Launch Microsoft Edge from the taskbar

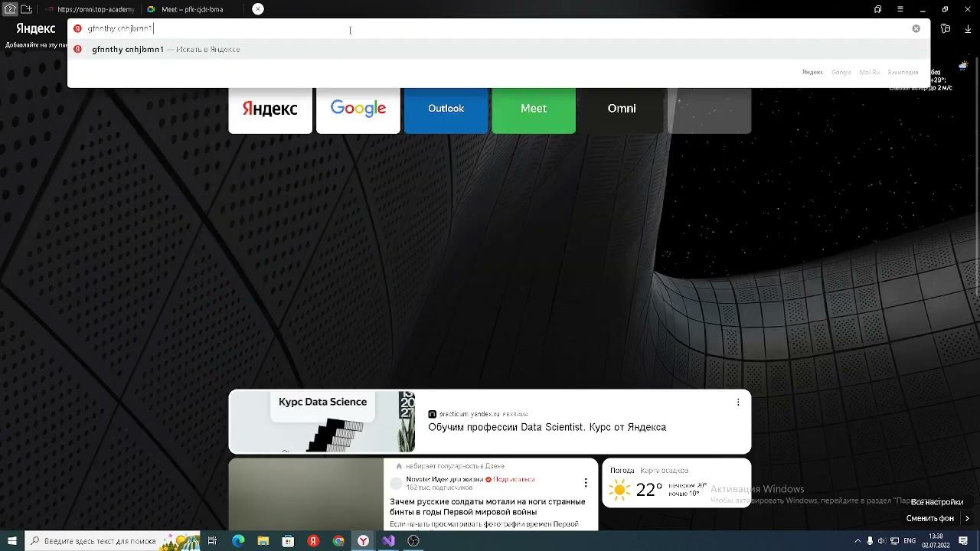coord(238,541)
